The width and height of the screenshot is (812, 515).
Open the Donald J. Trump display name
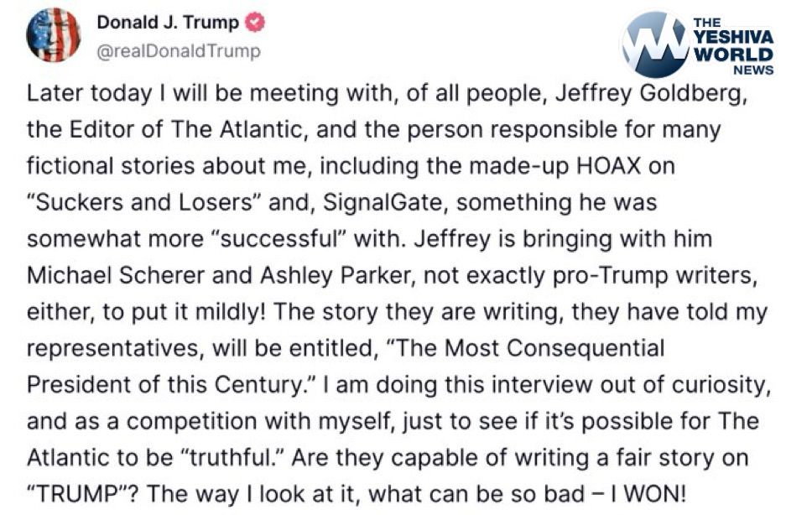click(167, 23)
